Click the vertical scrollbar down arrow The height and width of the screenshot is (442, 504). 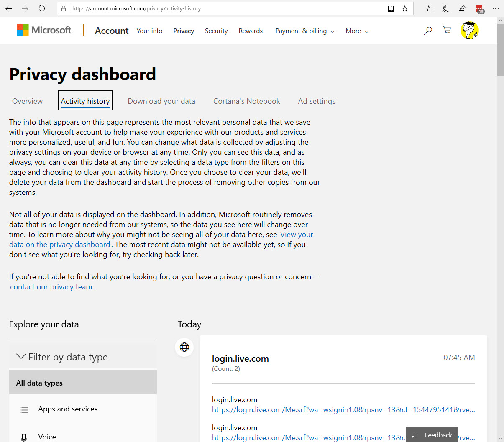coord(500,438)
